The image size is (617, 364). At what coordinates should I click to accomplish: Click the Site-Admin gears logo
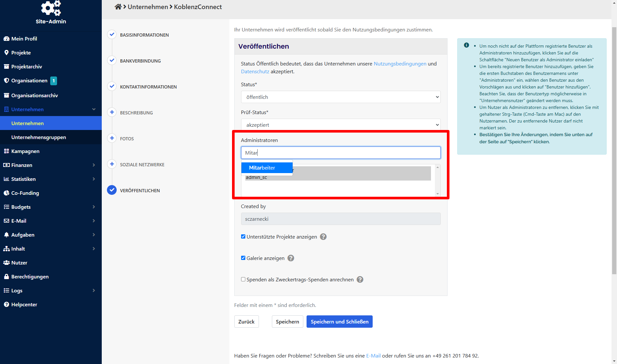(51, 8)
